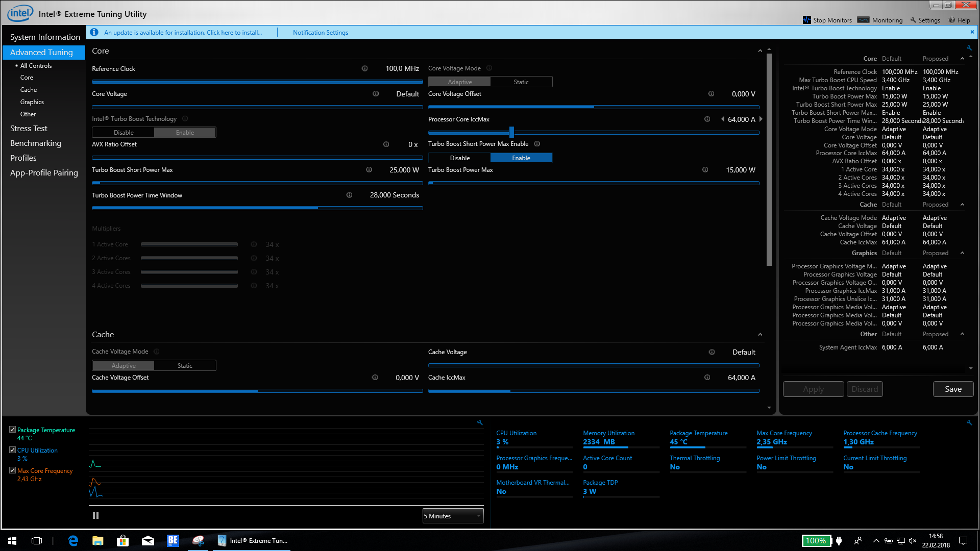Screen dimensions: 980x551
Task: Disable Turbo Boost Short Power Max
Action: [x=459, y=158]
